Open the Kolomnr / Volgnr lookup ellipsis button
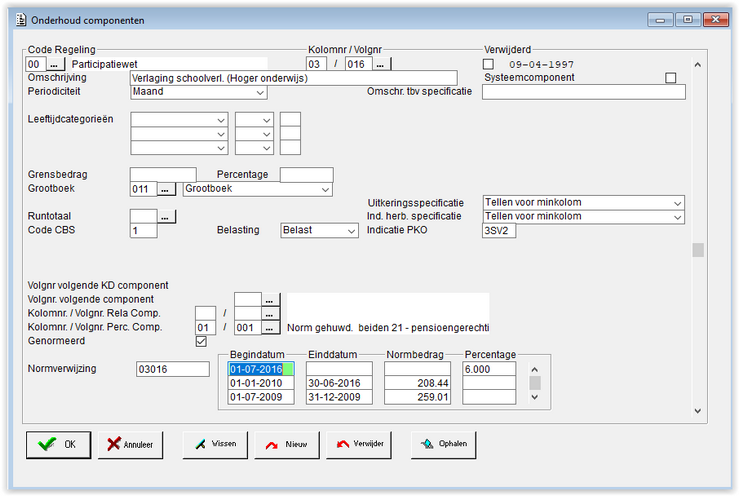 381,64
